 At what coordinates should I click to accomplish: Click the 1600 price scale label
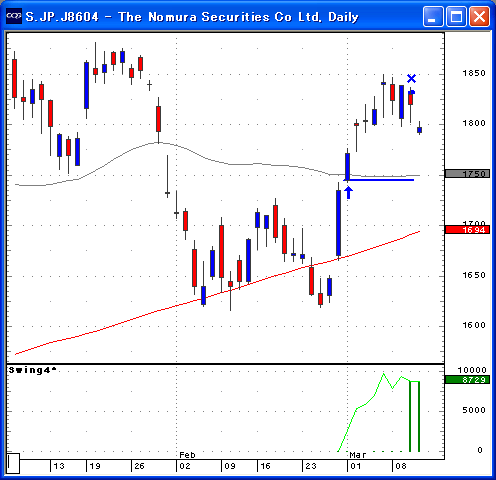tap(474, 325)
